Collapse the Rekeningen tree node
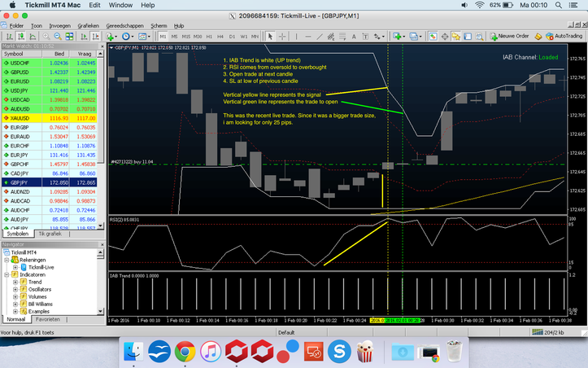The height and width of the screenshot is (368, 588). click(x=7, y=260)
